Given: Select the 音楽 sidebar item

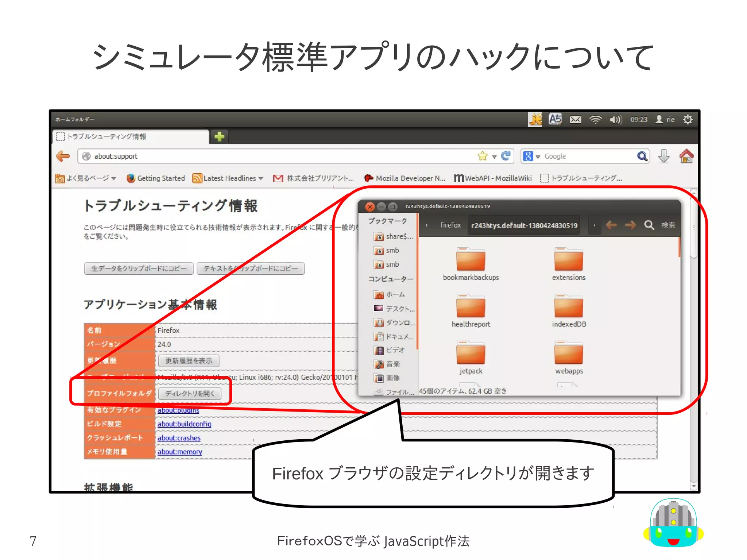Looking at the screenshot, I should pos(387,364).
